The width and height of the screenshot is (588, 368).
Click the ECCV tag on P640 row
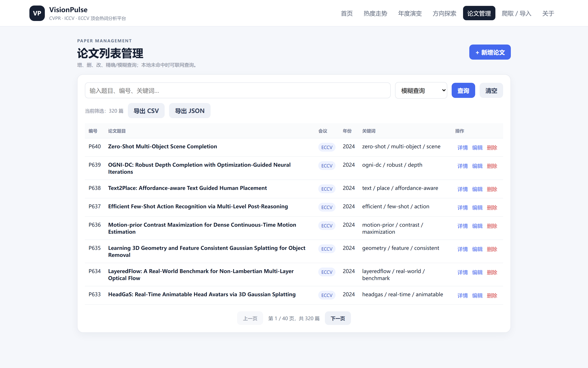327,147
